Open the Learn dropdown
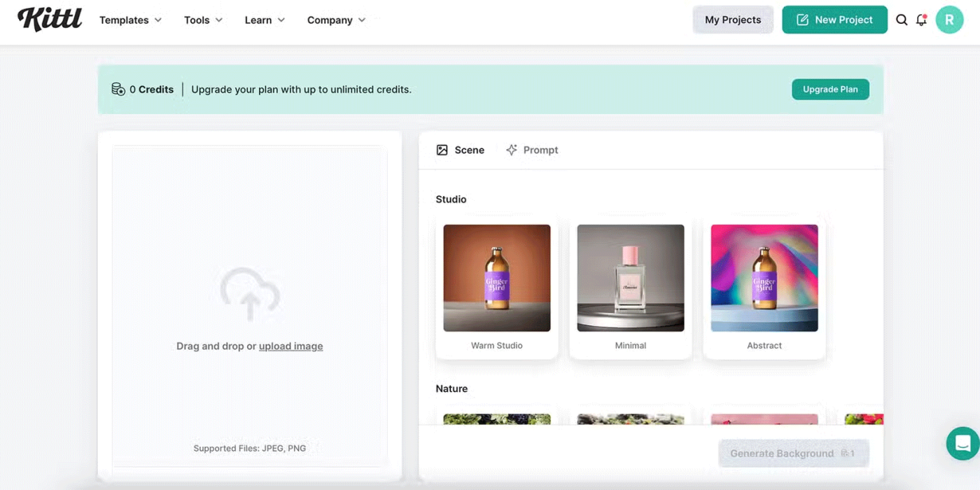Screen dimensions: 980x490 (x=265, y=20)
